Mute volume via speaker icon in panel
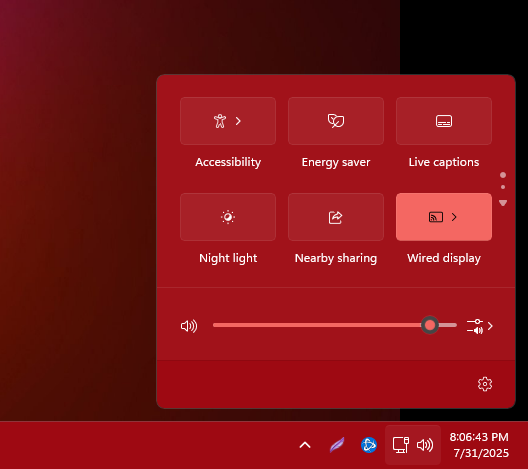Screen dimensions: 528x469 tap(189, 326)
